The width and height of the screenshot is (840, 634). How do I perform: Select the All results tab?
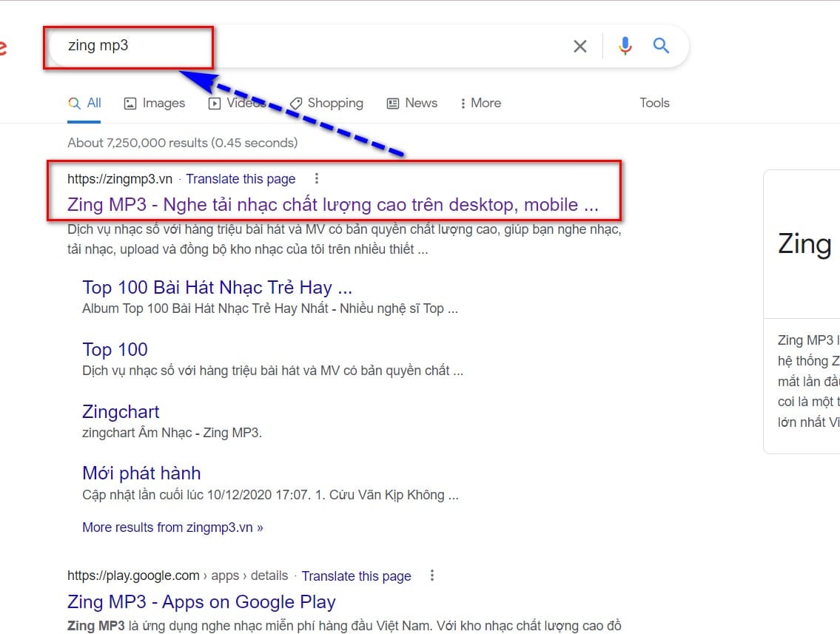coord(84,103)
